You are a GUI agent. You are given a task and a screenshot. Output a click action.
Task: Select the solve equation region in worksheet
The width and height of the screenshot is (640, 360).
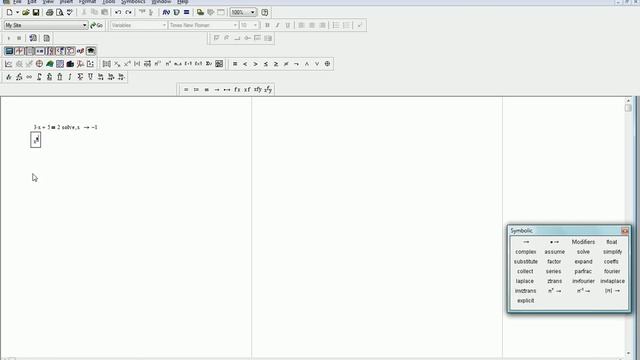65,127
